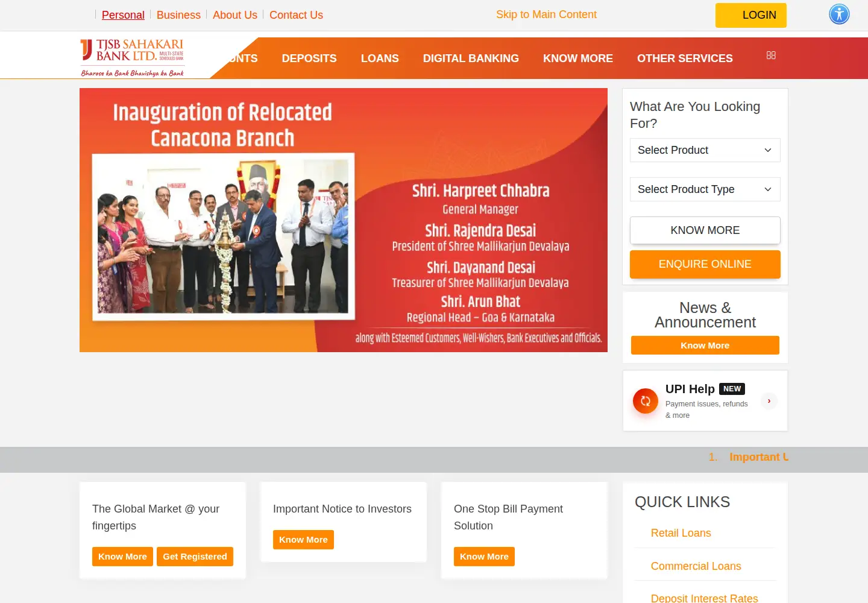Image resolution: width=868 pixels, height=603 pixels.
Task: Click Know More under Global Market card
Action: coord(122,557)
